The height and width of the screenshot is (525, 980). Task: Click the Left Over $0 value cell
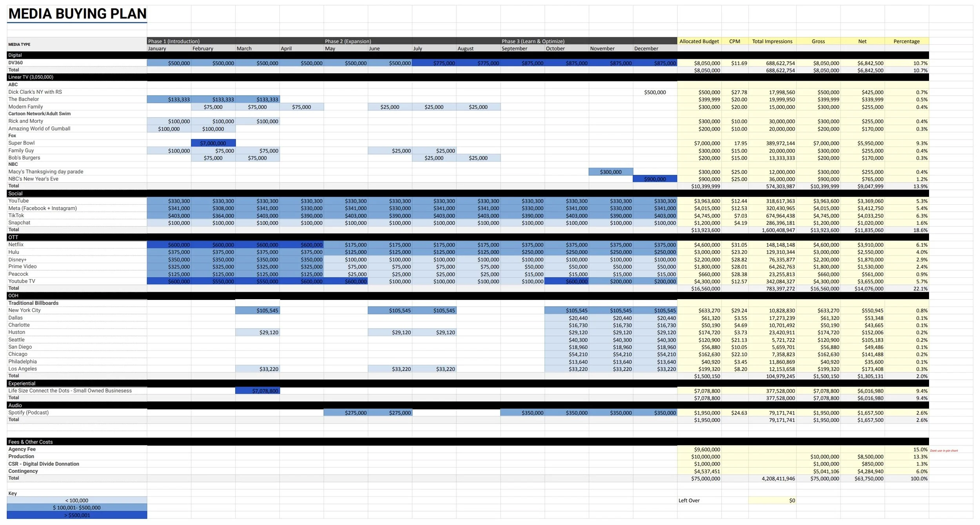[x=772, y=501]
